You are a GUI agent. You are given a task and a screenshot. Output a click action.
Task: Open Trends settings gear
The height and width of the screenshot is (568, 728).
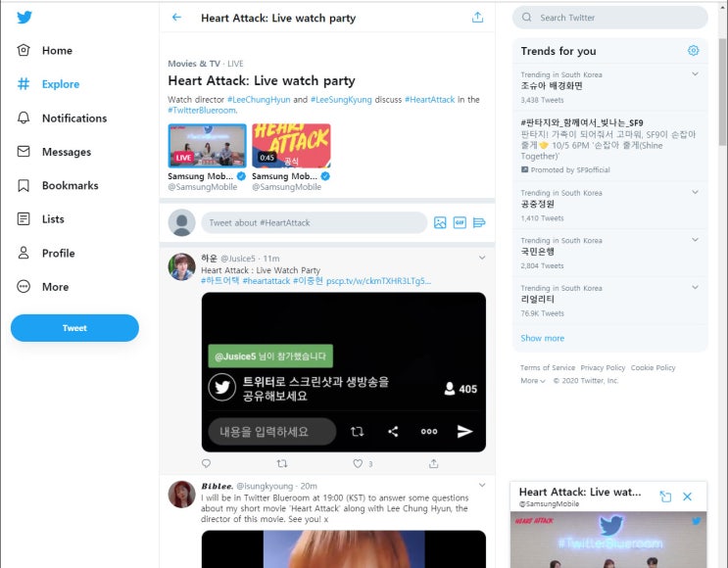(693, 51)
